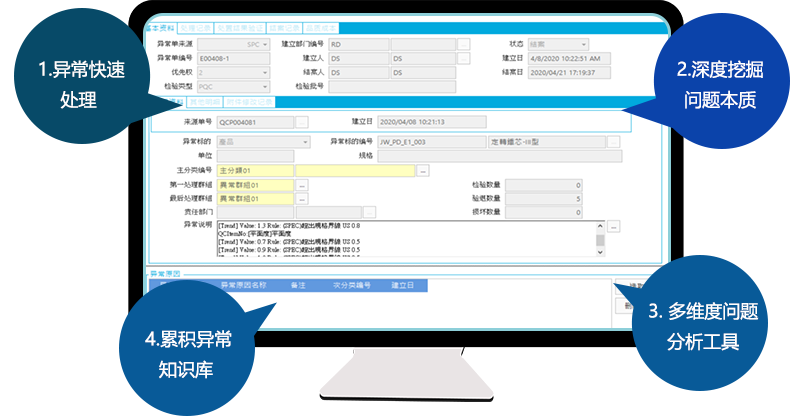804x416 pixels.
Task: Open lookup for 主分类编号 field
Action: (x=423, y=171)
